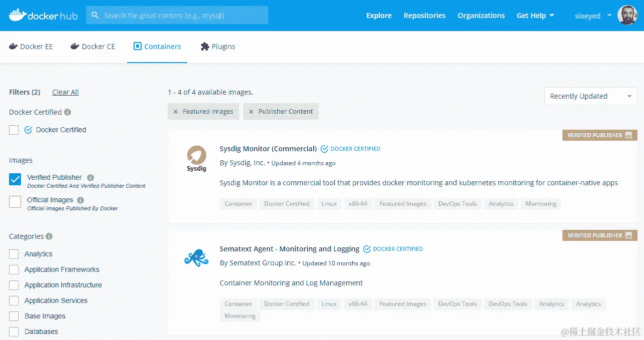The height and width of the screenshot is (340, 644).
Task: Click the Linux tag on Sysdig card
Action: [x=329, y=204]
